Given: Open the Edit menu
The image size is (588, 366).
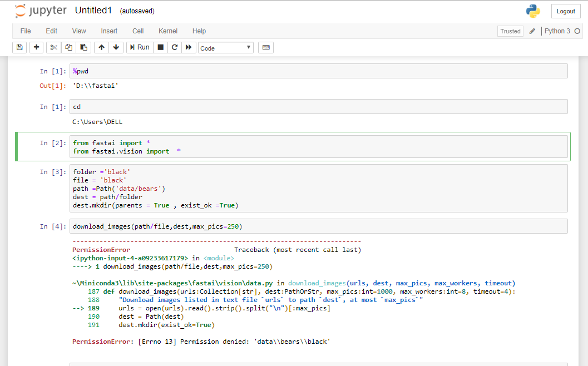Looking at the screenshot, I should pos(51,31).
